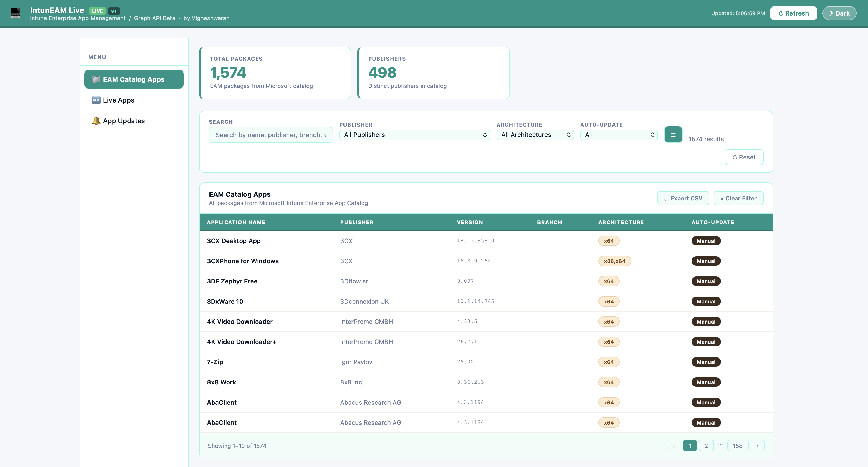Click version 16.3.0.264 cell
The height and width of the screenshot is (467, 868).
[x=473, y=261]
